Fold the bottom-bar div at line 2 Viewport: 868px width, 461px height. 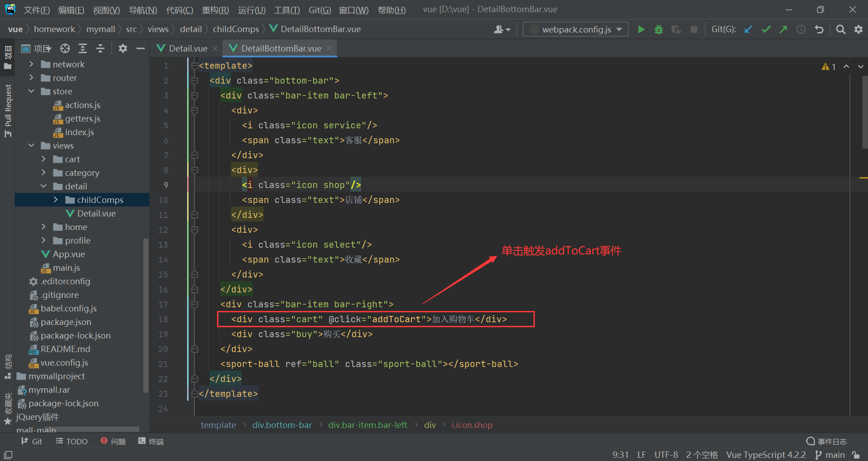pyautogui.click(x=194, y=81)
